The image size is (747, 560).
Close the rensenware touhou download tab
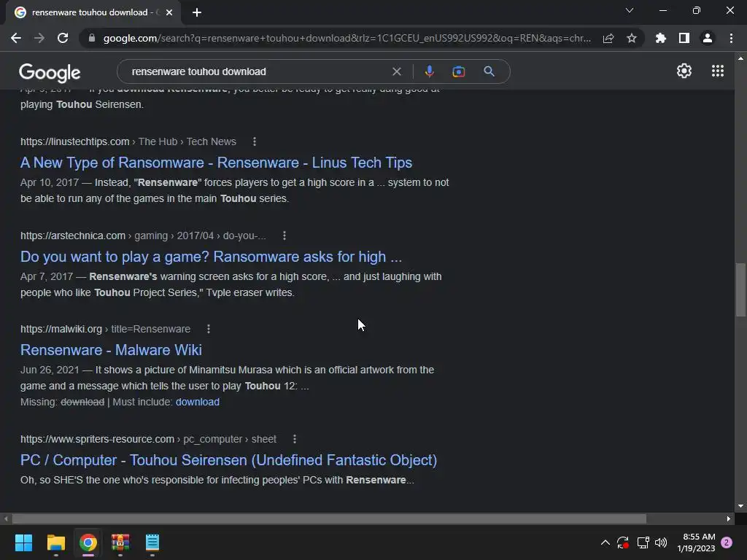tap(169, 12)
